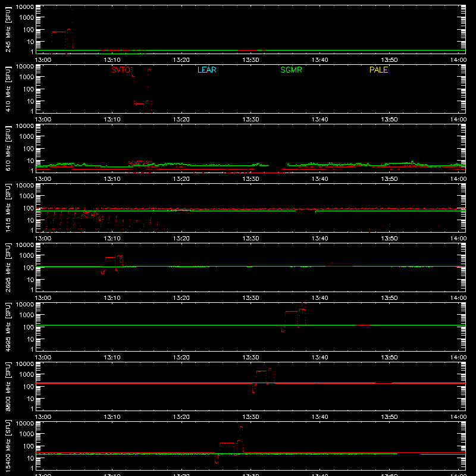This screenshot has width=476, height=476.
Task: Click the red SVTO station label
Action: (121, 70)
